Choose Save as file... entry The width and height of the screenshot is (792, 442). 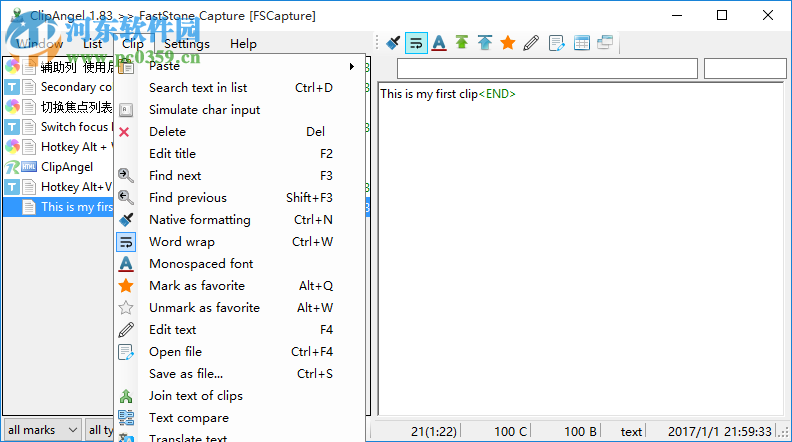(239, 374)
